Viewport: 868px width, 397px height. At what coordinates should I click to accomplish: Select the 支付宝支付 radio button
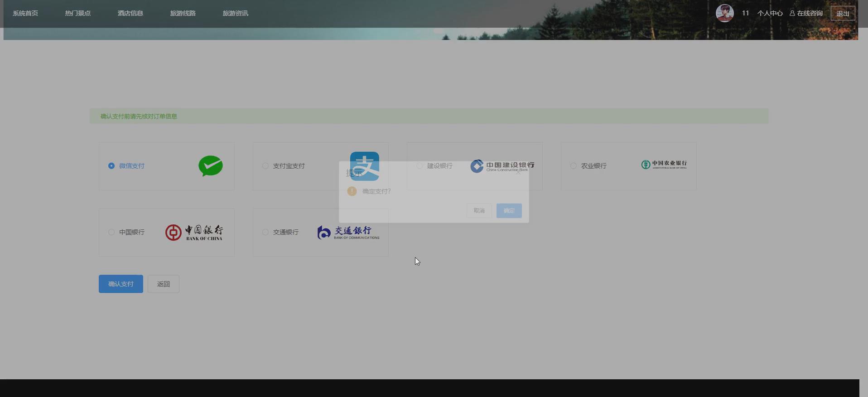pos(265,166)
